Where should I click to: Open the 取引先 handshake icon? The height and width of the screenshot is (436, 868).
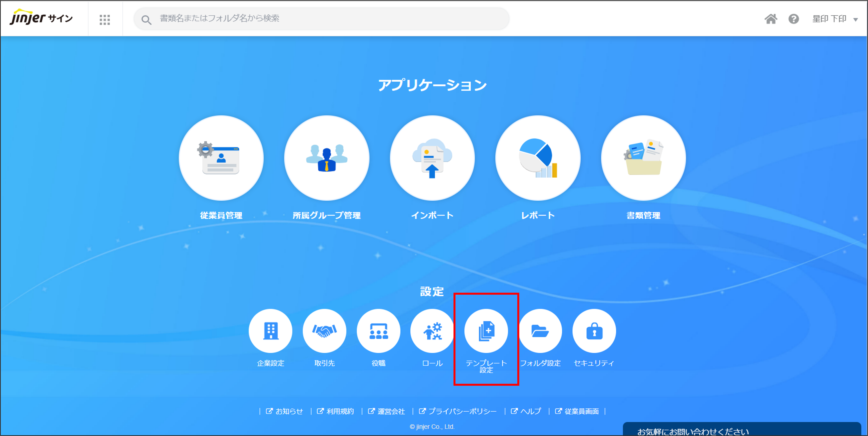pyautogui.click(x=325, y=331)
